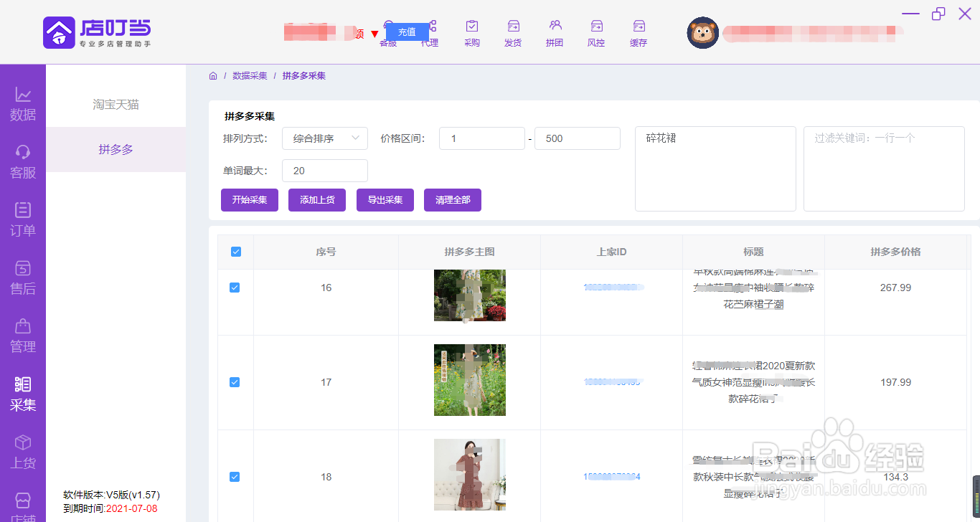Go to 数据采集 in breadcrumb
This screenshot has width=980, height=522.
[250, 75]
